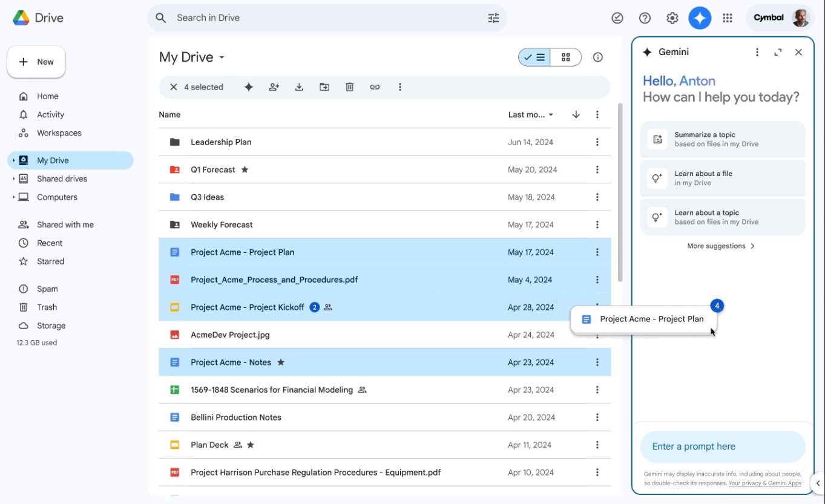Open the My Drive title dropdown
This screenshot has height=504, width=825.
(222, 57)
